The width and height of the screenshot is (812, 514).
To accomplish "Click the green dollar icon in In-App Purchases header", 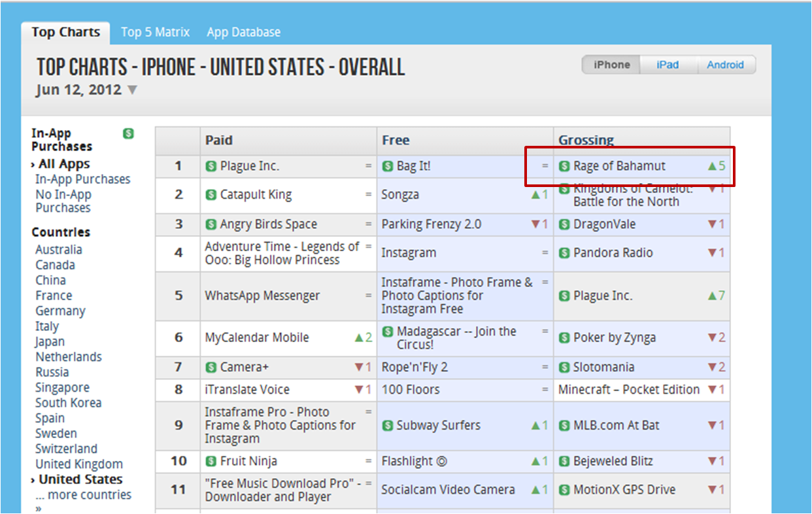I will point(129,133).
